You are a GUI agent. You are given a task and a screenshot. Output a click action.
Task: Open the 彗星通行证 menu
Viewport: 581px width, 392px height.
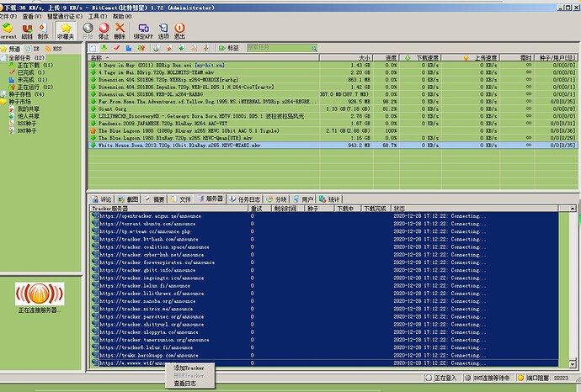[65, 16]
